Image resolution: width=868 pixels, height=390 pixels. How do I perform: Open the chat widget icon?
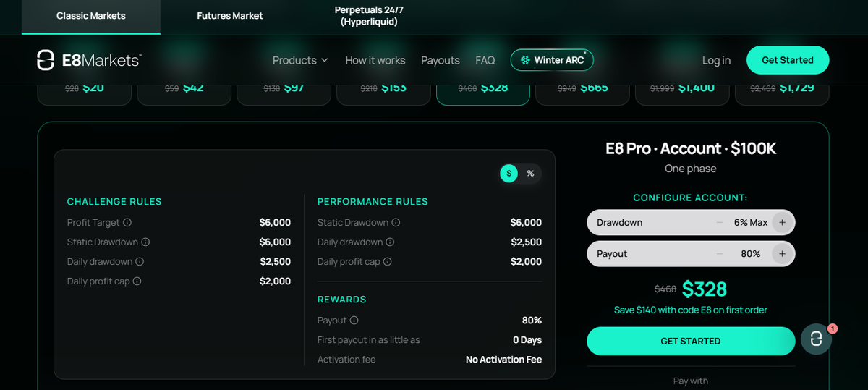pyautogui.click(x=816, y=339)
